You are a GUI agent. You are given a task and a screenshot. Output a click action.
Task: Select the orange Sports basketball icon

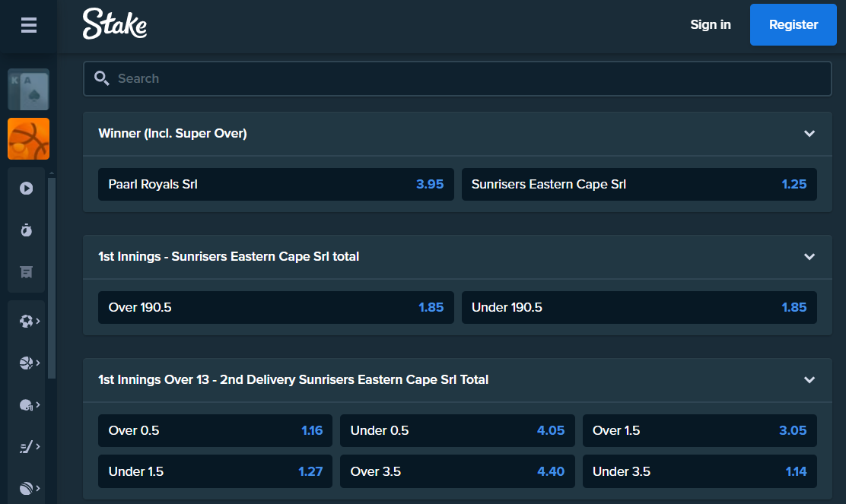tap(28, 138)
